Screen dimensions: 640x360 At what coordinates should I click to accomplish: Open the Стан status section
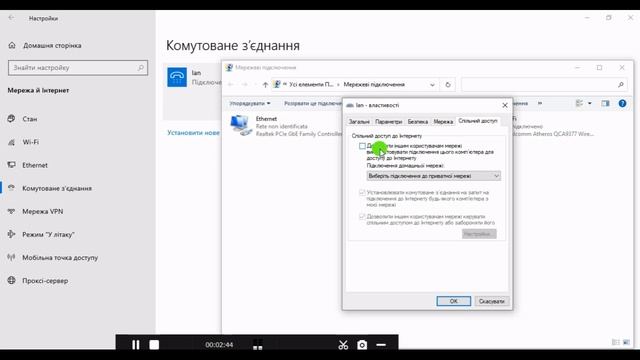(29, 119)
